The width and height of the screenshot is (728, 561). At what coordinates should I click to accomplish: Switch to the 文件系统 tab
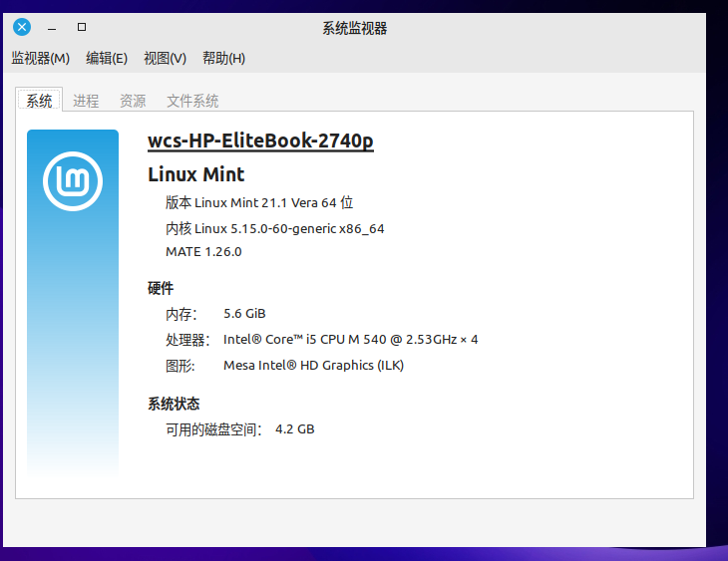pyautogui.click(x=192, y=101)
